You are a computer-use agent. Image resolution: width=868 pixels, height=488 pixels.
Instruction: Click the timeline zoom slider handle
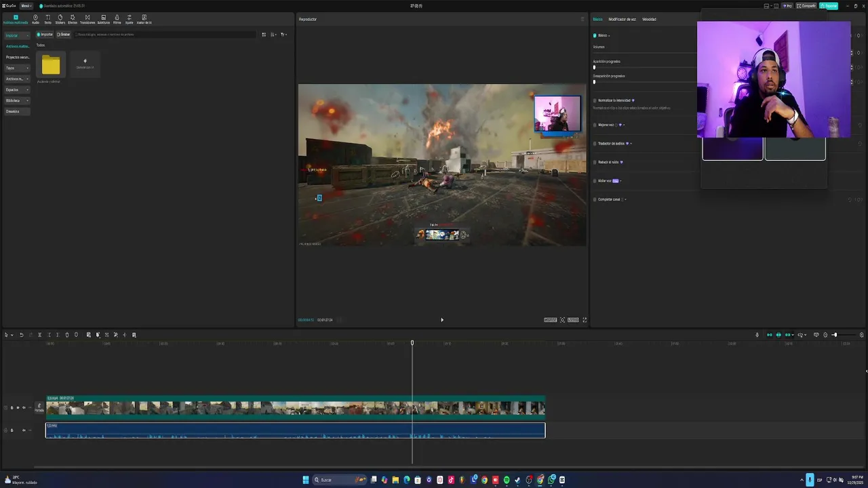point(835,335)
